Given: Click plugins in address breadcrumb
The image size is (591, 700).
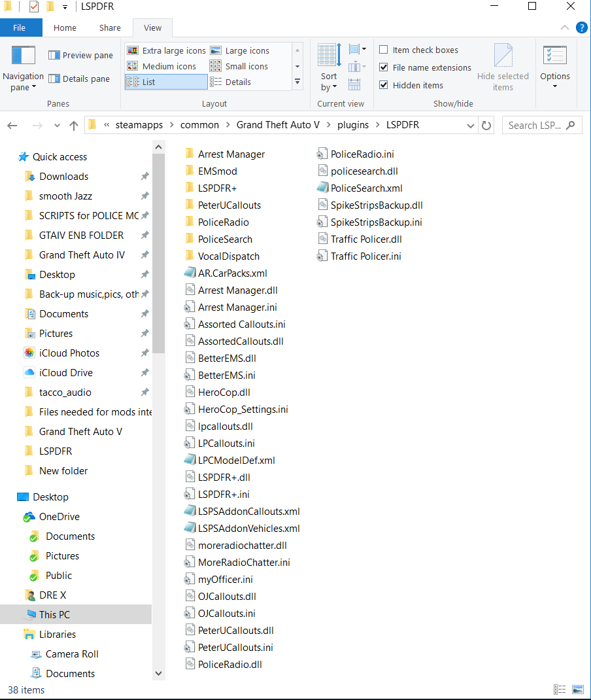Looking at the screenshot, I should click(353, 125).
